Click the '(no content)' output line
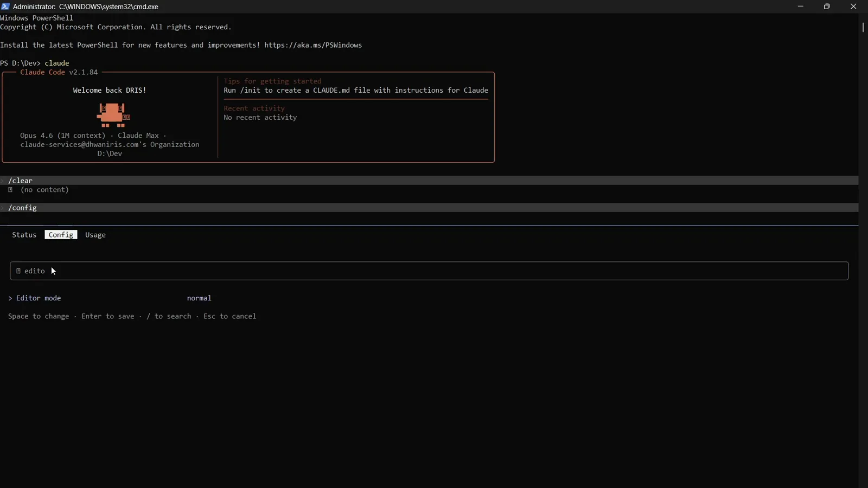Screen dimensions: 868x488 click(x=44, y=190)
